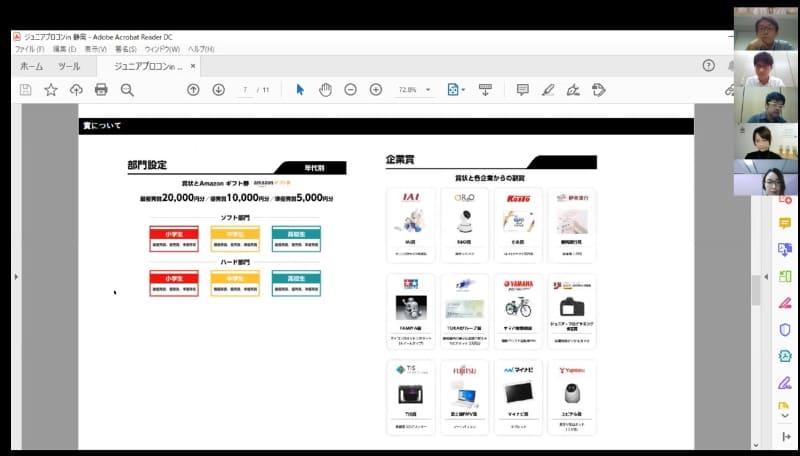Select the arrow selection tool
This screenshot has height=456, width=800.
[300, 90]
